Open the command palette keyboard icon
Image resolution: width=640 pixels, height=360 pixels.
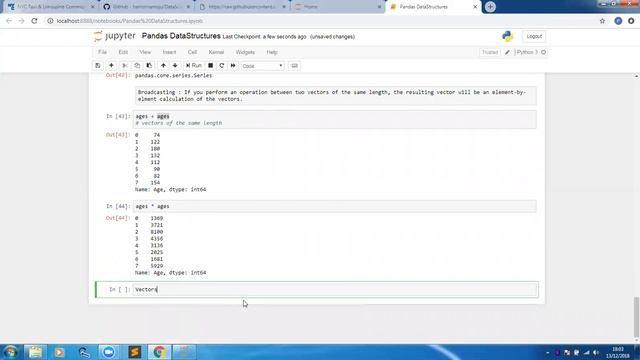[x=294, y=66]
